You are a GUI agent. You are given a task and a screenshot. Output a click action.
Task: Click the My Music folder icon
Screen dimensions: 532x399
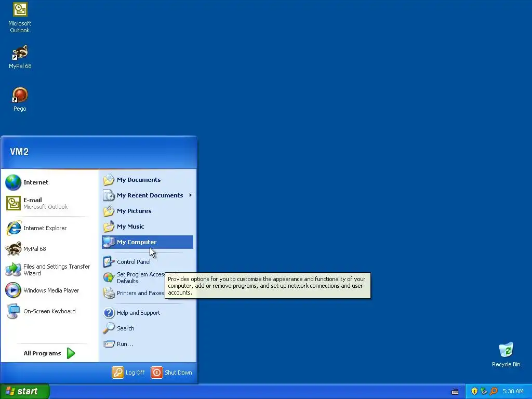(109, 227)
